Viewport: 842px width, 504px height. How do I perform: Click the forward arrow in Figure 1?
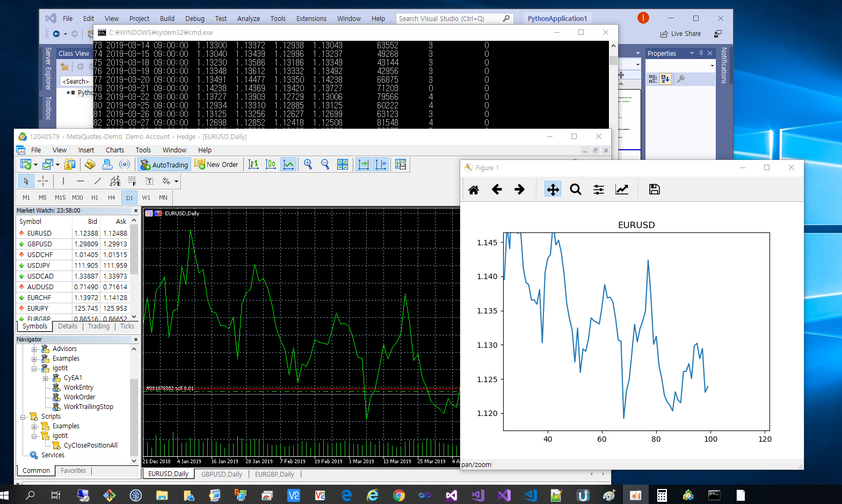(x=519, y=189)
